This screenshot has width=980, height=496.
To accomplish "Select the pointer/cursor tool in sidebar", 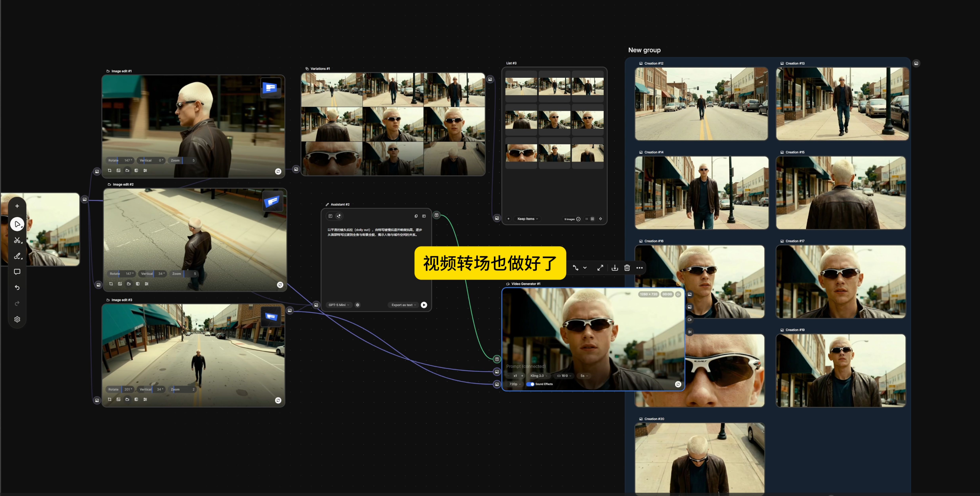I will [17, 224].
